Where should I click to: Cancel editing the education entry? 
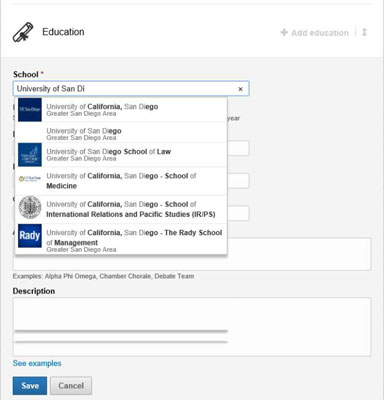pyautogui.click(x=71, y=386)
